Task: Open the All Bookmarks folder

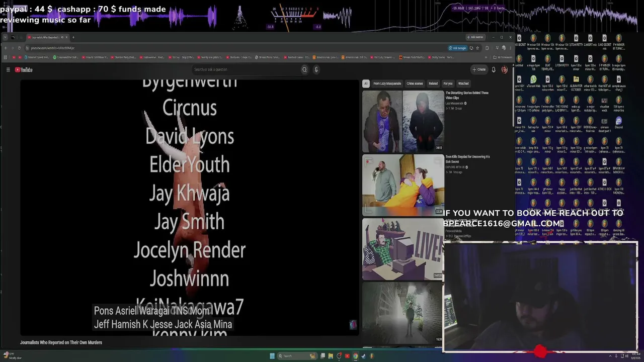Action: pos(503,57)
